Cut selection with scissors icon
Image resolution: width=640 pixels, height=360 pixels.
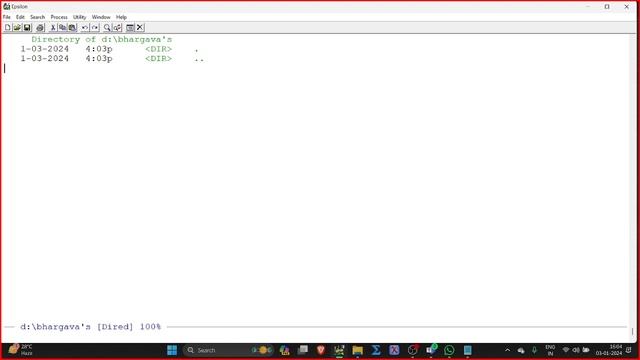(x=53, y=27)
